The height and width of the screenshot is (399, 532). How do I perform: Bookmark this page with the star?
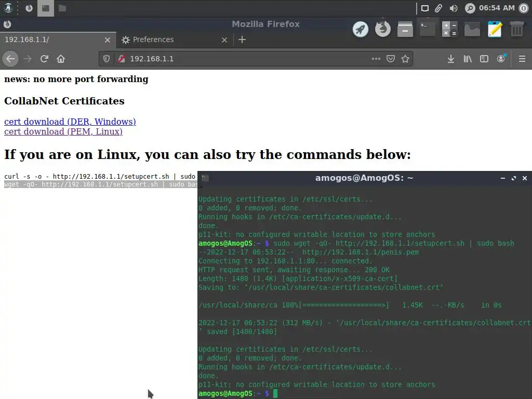pos(405,59)
